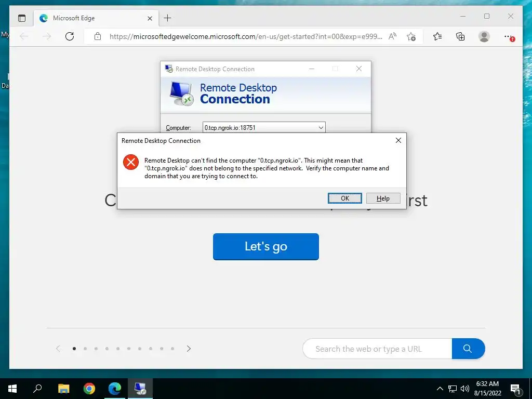Viewport: 532px width, 399px height.
Task: Click Search the web or type a URL box
Action: tap(377, 349)
